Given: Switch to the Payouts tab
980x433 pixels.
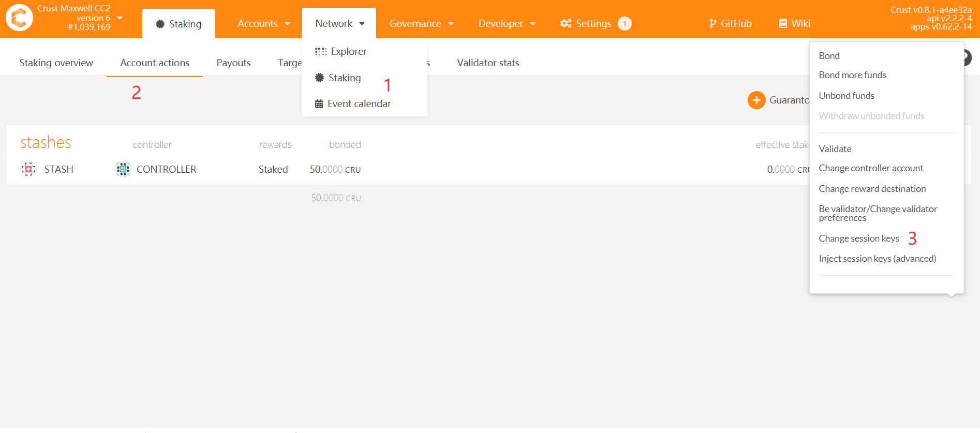Looking at the screenshot, I should (233, 63).
